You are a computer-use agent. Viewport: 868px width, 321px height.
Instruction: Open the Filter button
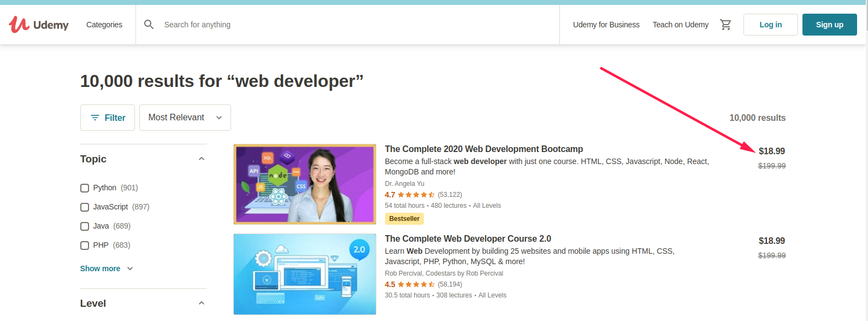coord(108,118)
